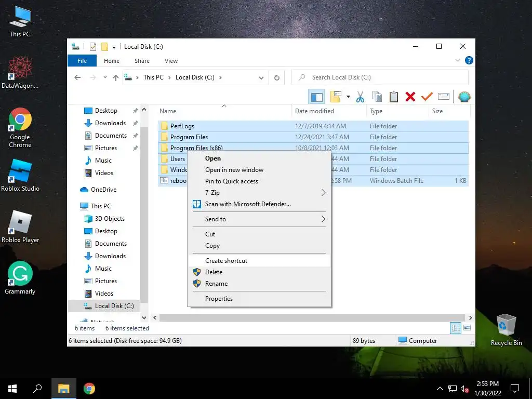Focus the Search Local Disk (C:) field
Image resolution: width=532 pixels, height=399 pixels.
(x=380, y=77)
